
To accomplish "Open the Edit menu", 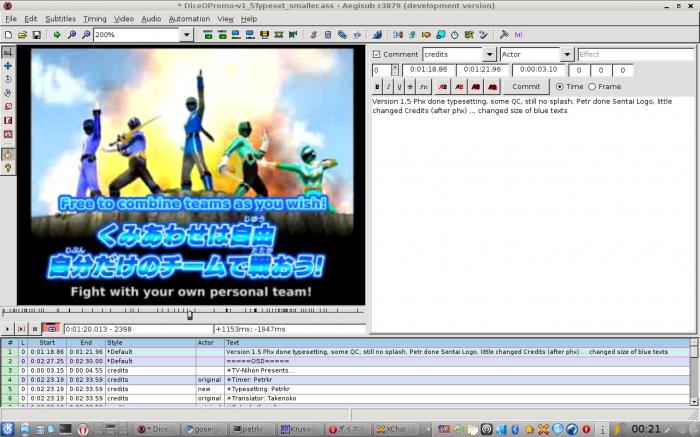I will coord(31,19).
